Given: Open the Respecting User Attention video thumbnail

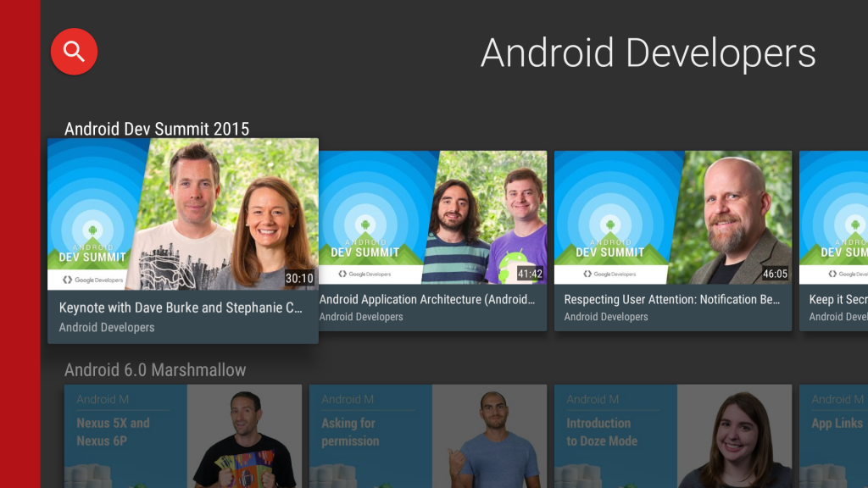Looking at the screenshot, I should coord(672,218).
